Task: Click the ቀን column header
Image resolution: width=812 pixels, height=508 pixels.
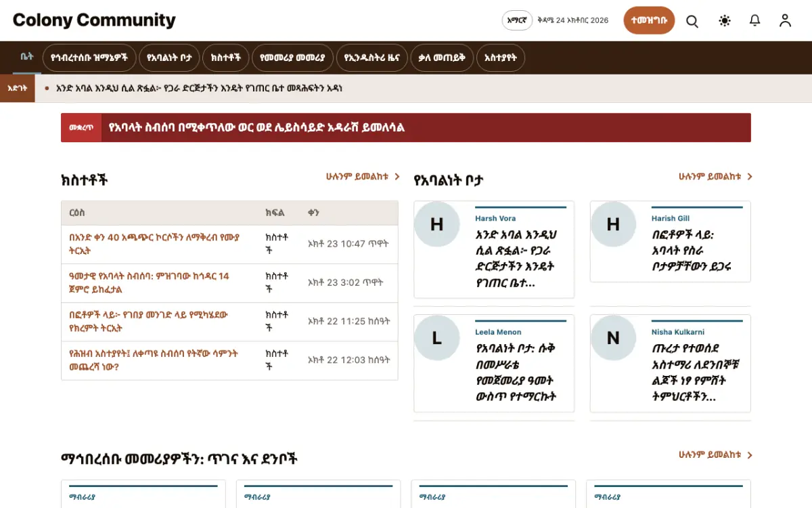Action: click(313, 213)
